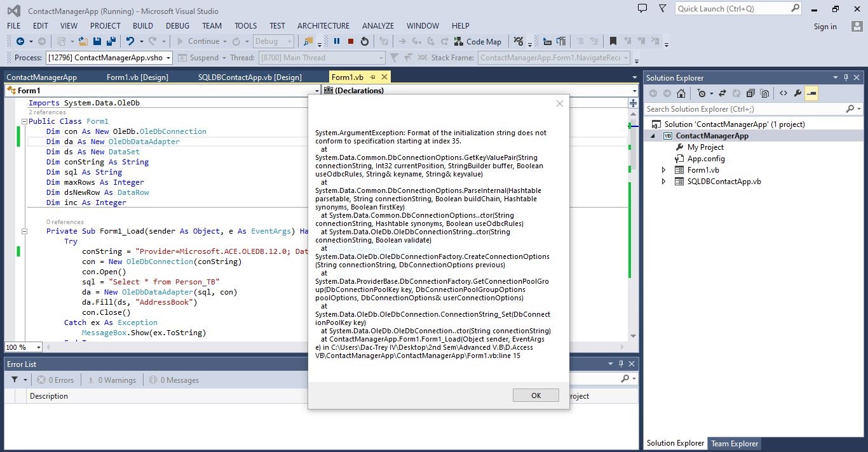
Task: Open Code Map from the toolbar
Action: click(x=477, y=41)
